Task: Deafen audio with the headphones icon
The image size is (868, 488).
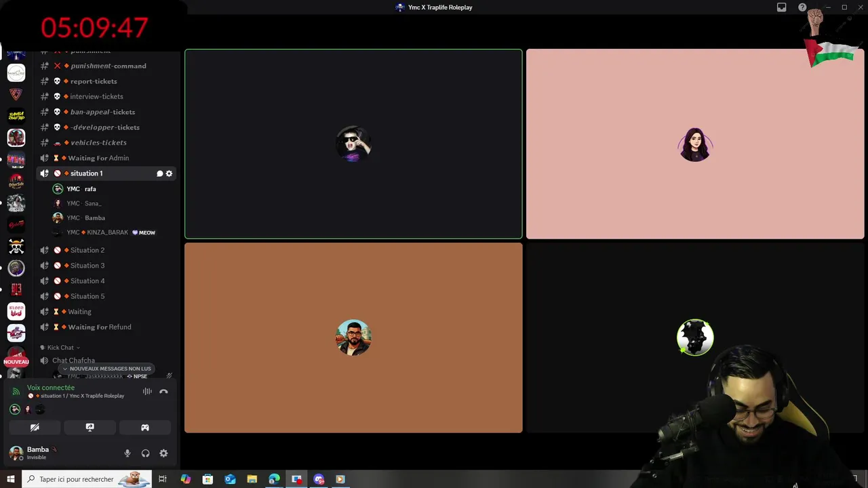Action: pyautogui.click(x=145, y=453)
